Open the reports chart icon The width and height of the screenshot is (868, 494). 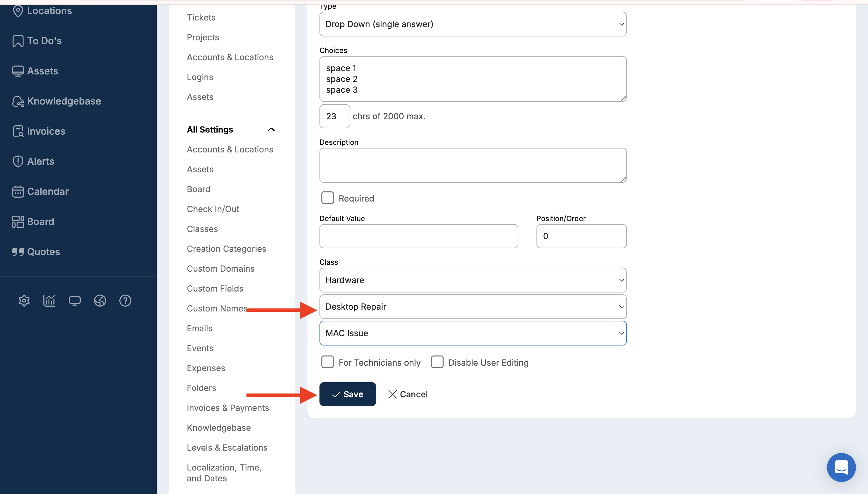pos(49,301)
